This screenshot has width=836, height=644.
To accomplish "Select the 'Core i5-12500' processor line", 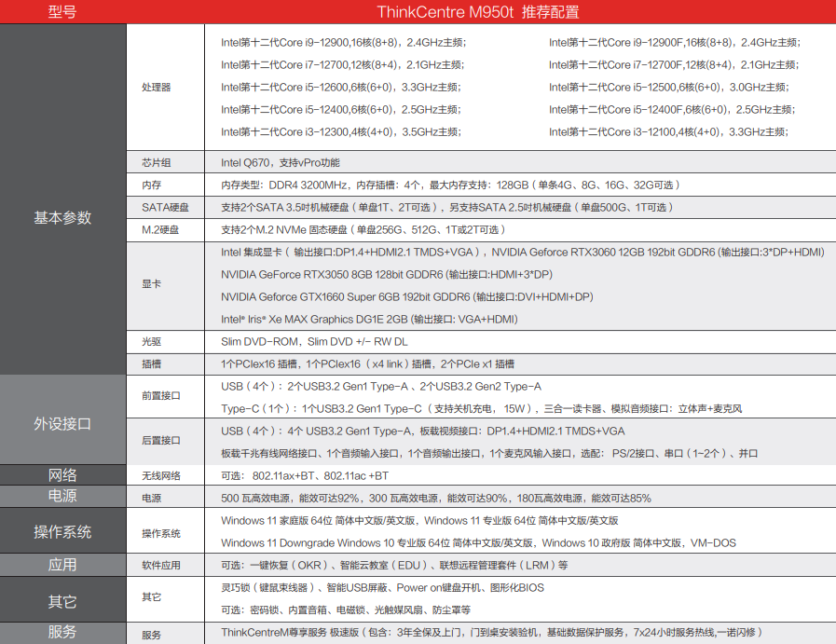I will pyautogui.click(x=668, y=87).
